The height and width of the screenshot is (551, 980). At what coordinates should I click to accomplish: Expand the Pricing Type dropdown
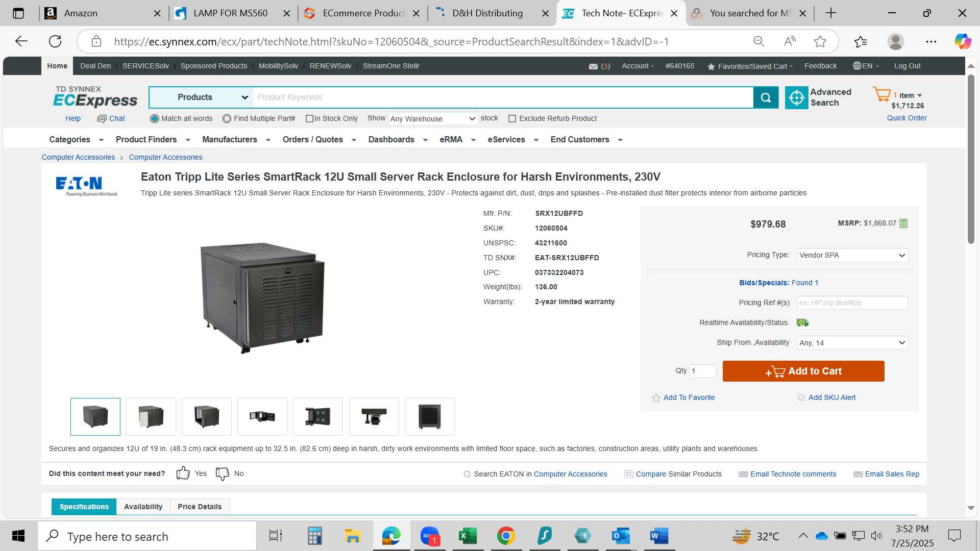coord(852,255)
